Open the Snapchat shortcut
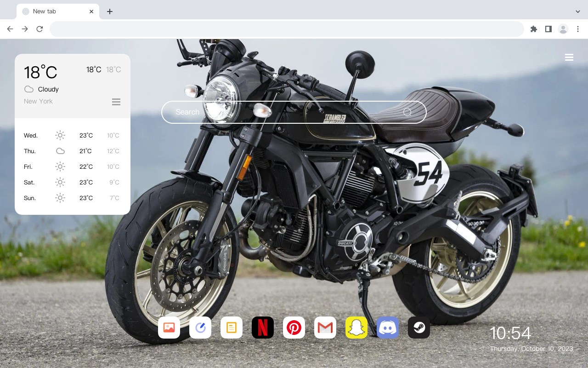 (356, 328)
